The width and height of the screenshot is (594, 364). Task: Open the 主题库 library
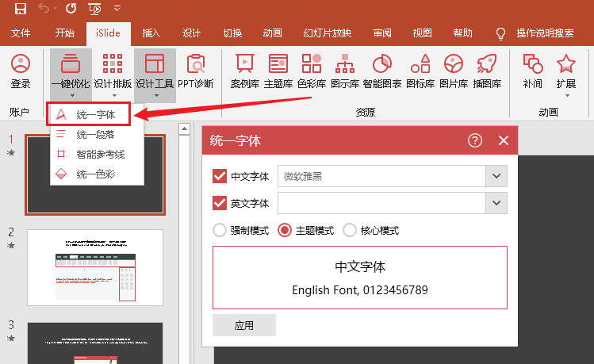[278, 71]
